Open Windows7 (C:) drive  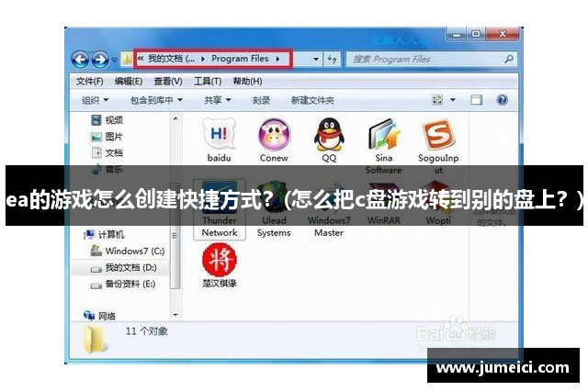click(128, 251)
